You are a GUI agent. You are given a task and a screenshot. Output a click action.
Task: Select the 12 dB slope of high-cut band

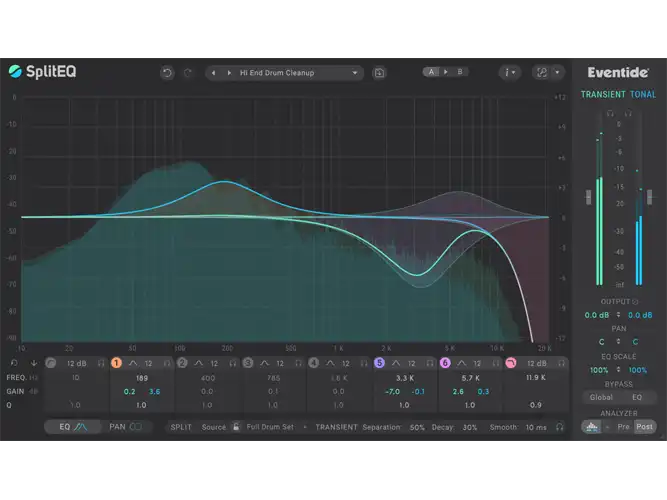coord(537,363)
